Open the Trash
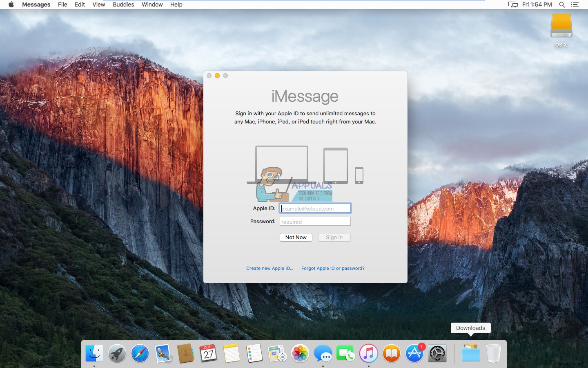Viewport: 588px width, 368px height. point(494,354)
